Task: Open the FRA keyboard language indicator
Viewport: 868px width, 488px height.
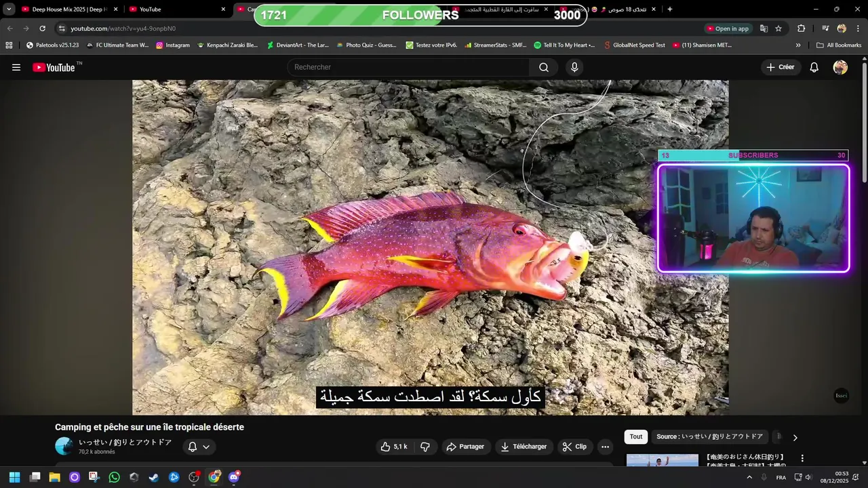Action: [x=781, y=477]
